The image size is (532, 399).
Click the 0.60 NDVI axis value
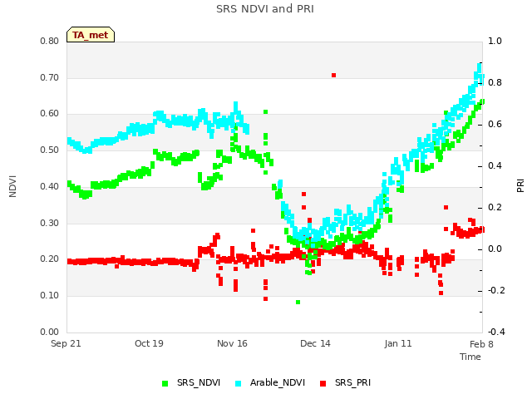click(50, 114)
